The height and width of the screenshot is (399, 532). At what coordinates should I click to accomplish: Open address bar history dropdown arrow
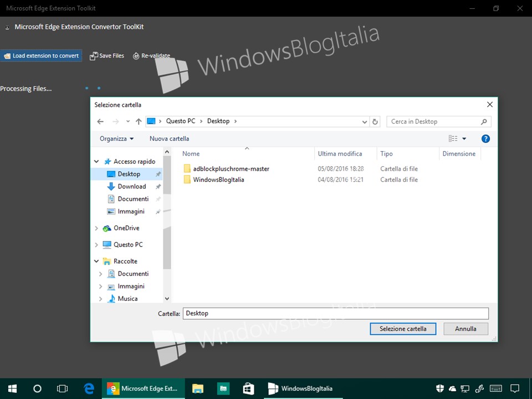point(365,122)
